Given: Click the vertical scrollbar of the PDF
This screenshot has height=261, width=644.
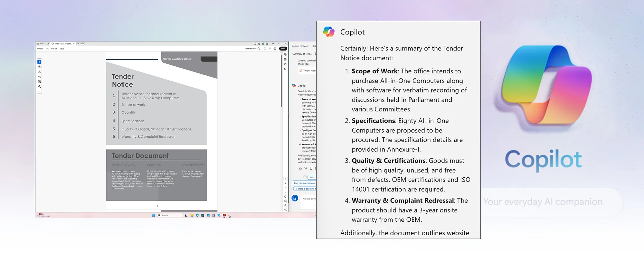Looking at the screenshot, I should click(x=281, y=80).
